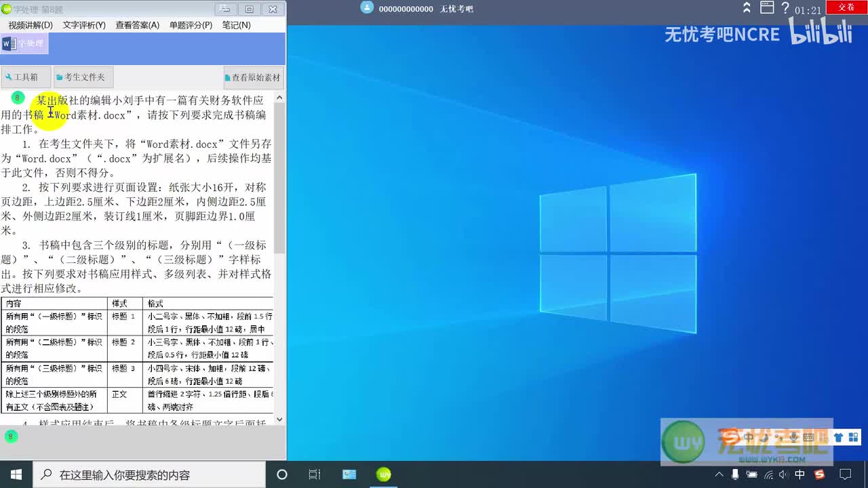Maximize the 字处理 exam window

[x=249, y=9]
